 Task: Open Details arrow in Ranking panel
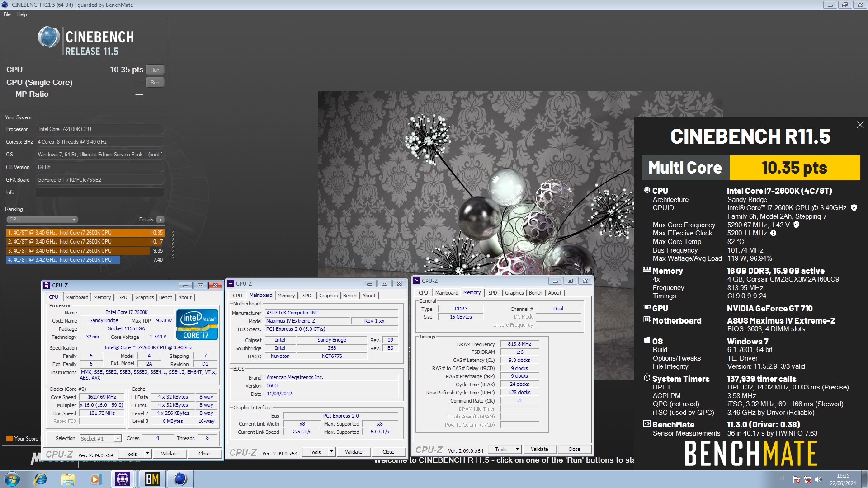(x=160, y=220)
